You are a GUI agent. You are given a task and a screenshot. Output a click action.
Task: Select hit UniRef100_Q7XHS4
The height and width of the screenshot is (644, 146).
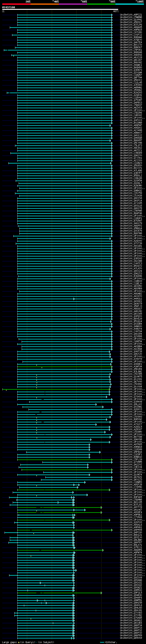pos(131,397)
